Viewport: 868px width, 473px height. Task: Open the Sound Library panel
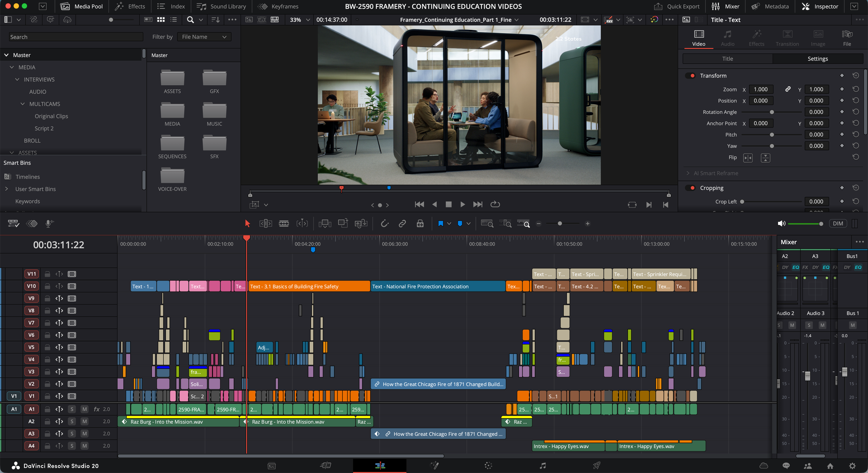pos(222,6)
